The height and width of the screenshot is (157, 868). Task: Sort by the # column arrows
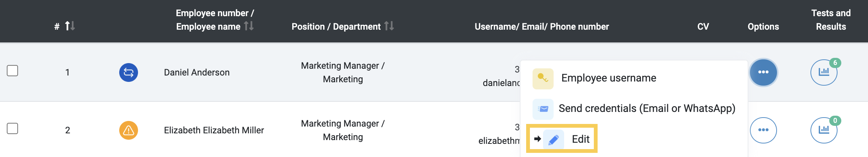[x=70, y=26]
